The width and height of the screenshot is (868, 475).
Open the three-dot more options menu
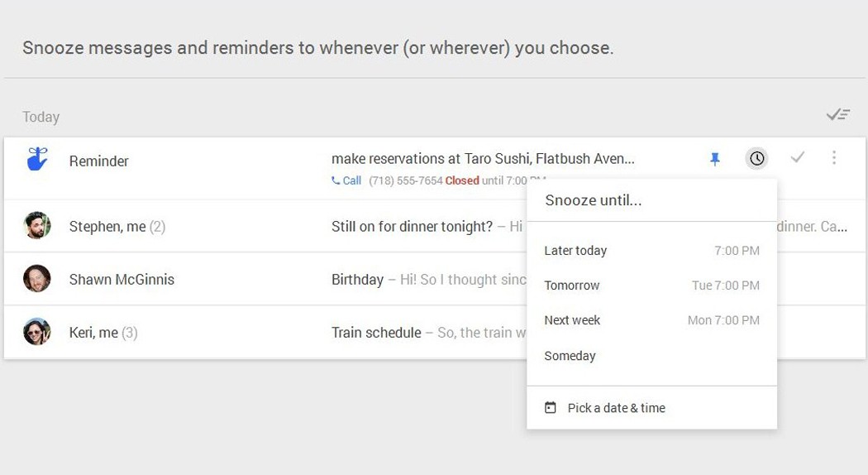tap(834, 157)
